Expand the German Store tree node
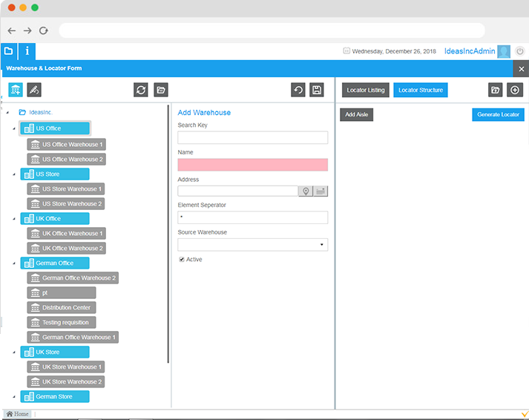The width and height of the screenshot is (529, 420). tap(13, 396)
